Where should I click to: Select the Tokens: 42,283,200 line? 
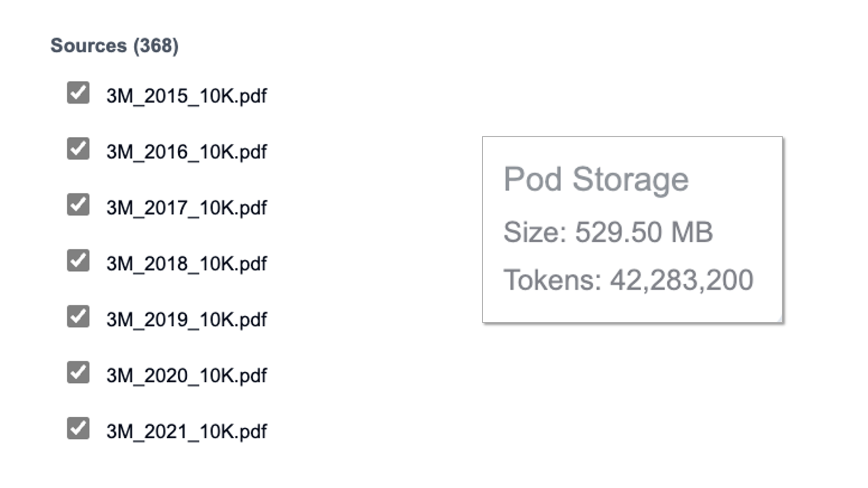(x=628, y=280)
